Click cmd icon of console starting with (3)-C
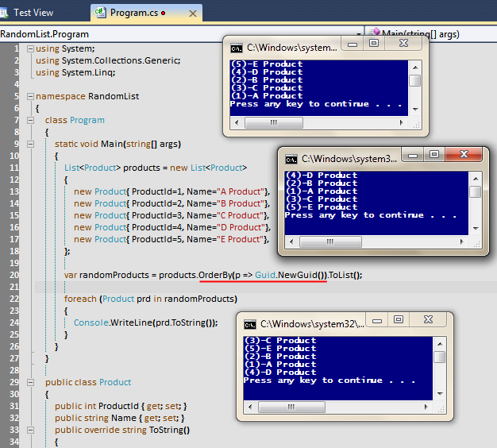Image resolution: width=497 pixels, height=448 pixels. click(x=250, y=324)
